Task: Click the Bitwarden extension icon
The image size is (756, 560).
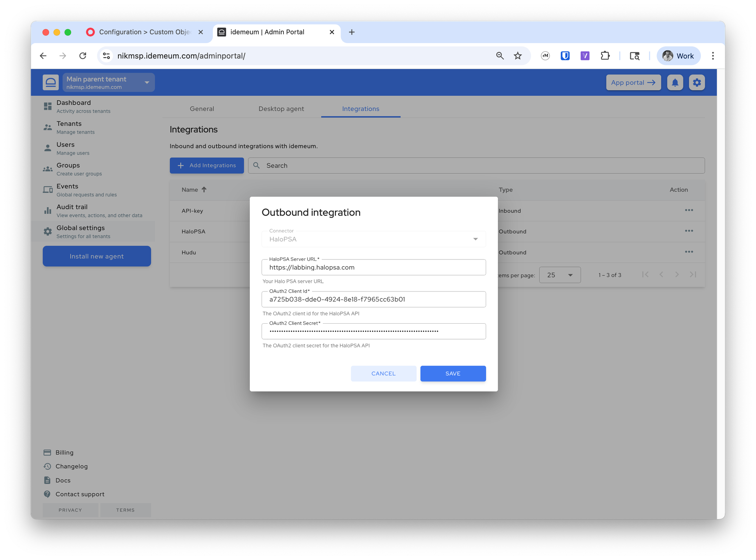Action: pyautogui.click(x=565, y=56)
